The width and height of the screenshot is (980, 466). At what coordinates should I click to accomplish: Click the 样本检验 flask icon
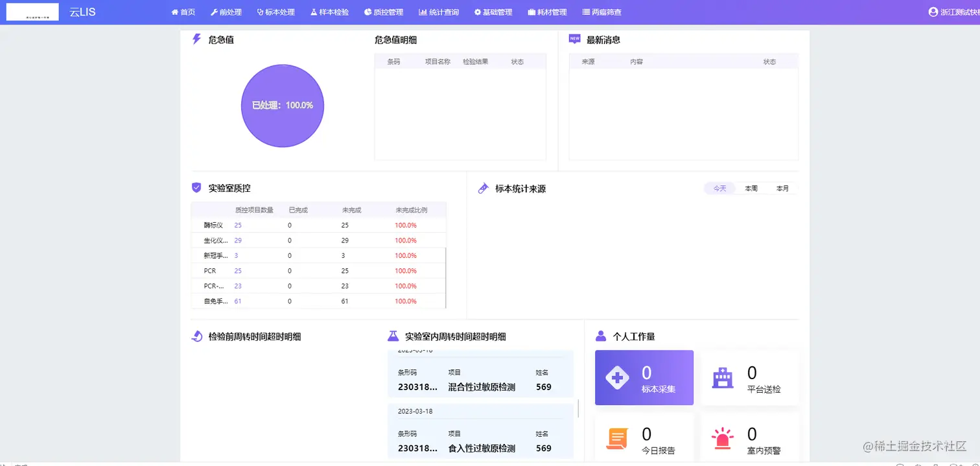[x=312, y=12]
